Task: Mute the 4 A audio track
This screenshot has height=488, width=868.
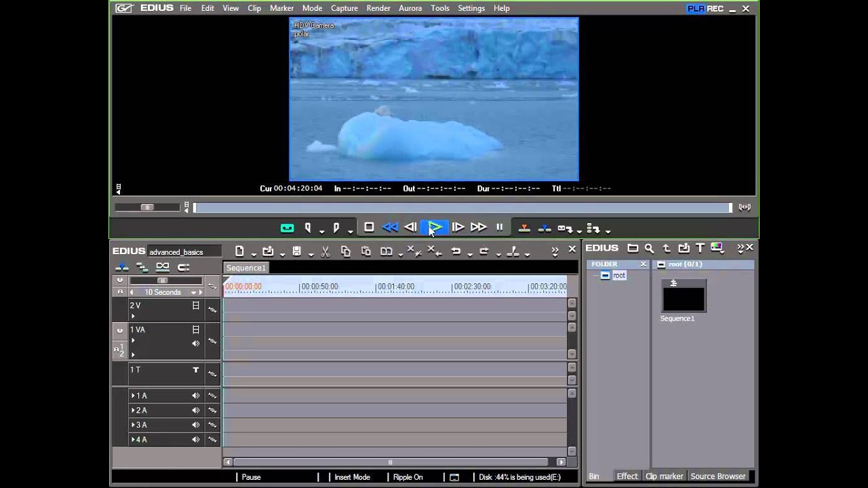Action: (195, 440)
